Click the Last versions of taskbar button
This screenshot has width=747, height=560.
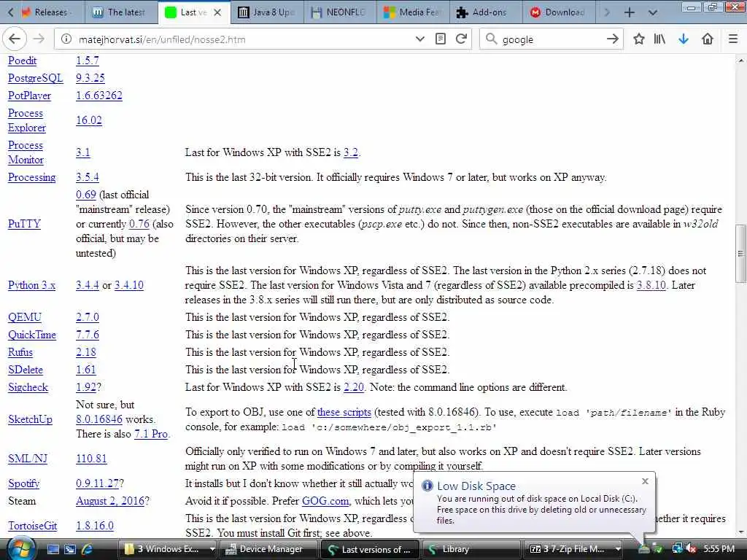coord(370,549)
